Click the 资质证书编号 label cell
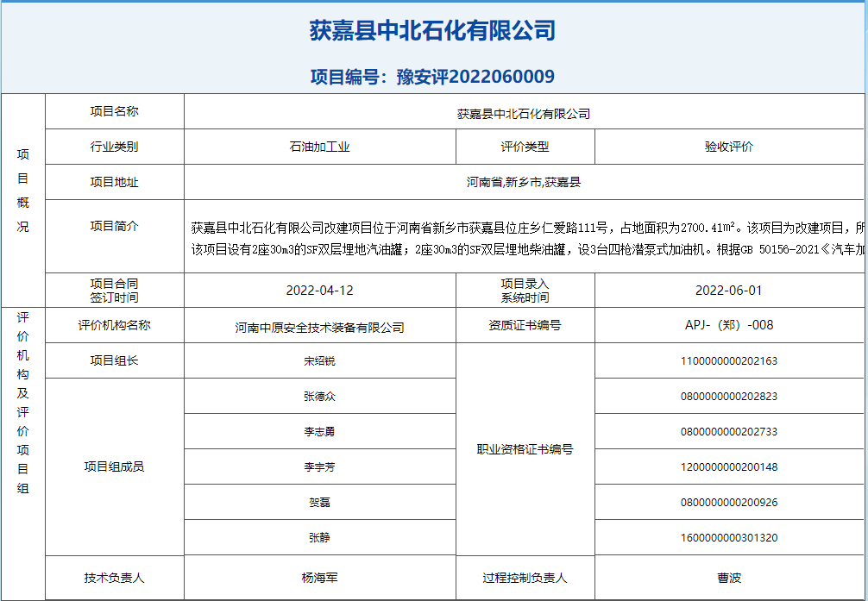 (525, 325)
